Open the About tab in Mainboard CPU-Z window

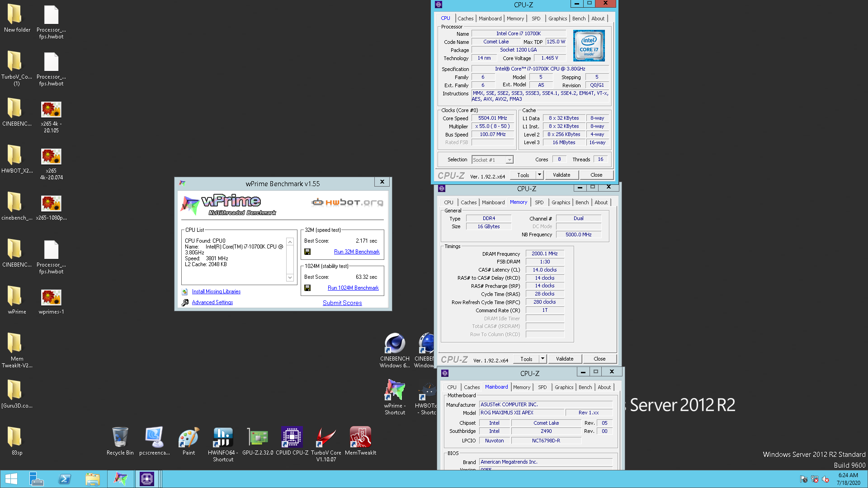(604, 387)
